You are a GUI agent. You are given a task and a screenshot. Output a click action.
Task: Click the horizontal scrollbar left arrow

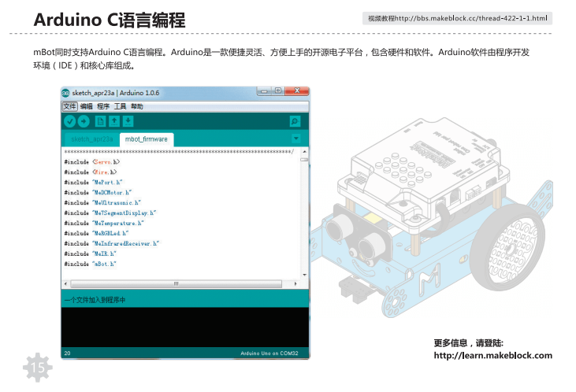(x=65, y=283)
